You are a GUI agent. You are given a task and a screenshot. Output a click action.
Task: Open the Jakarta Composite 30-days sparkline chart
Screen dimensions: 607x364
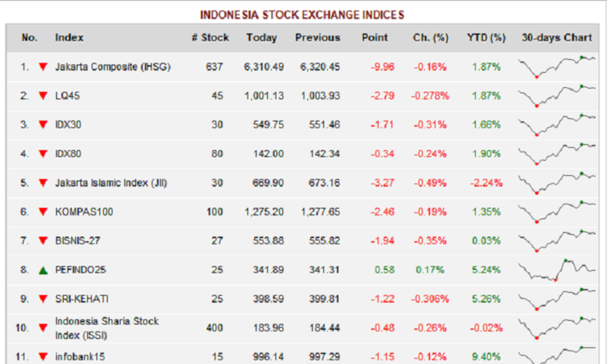point(556,67)
